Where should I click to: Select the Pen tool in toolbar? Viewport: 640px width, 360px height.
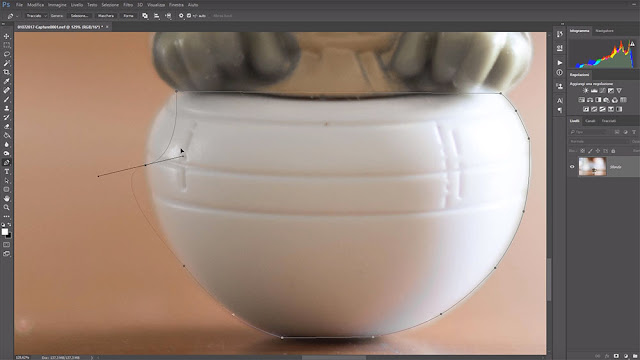pos(6,162)
